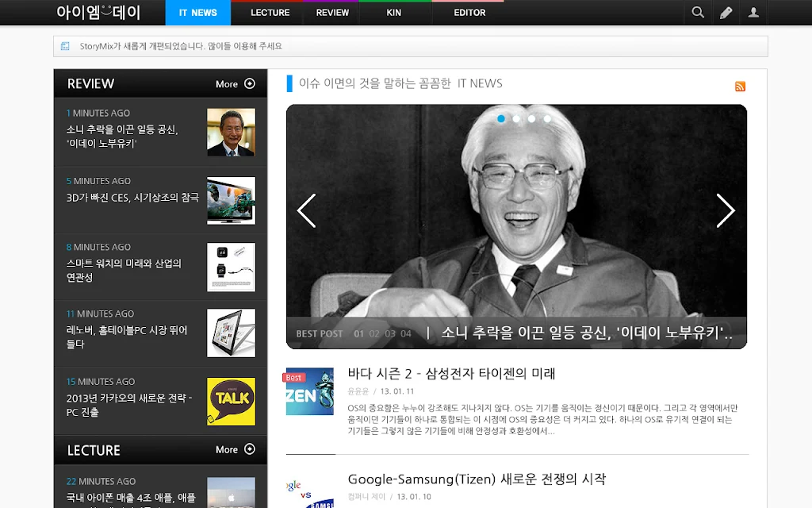Open the '레노버, 홈테이블PC 시장 뛰어들다' item
This screenshot has height=508, width=812.
(x=126, y=337)
